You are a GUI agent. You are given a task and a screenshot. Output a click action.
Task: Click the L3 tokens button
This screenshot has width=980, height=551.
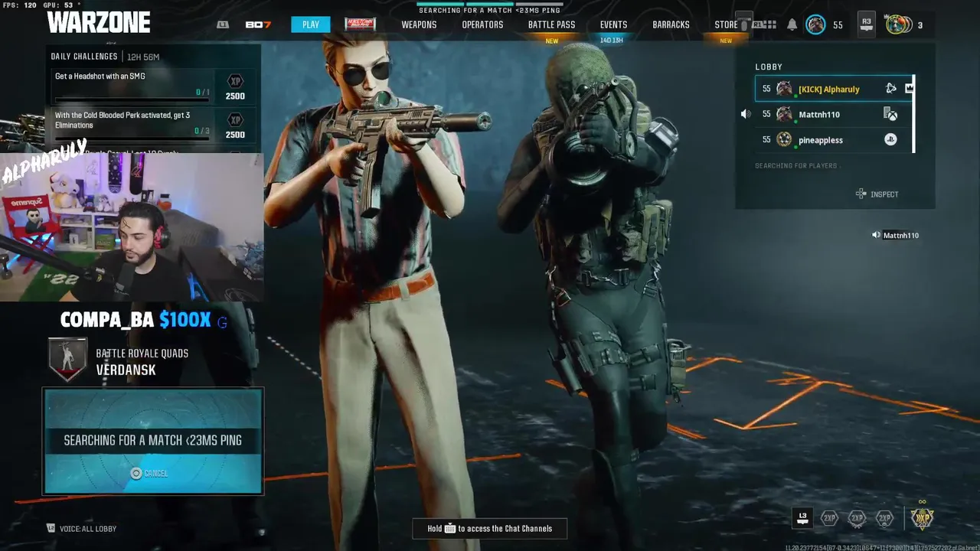click(802, 517)
